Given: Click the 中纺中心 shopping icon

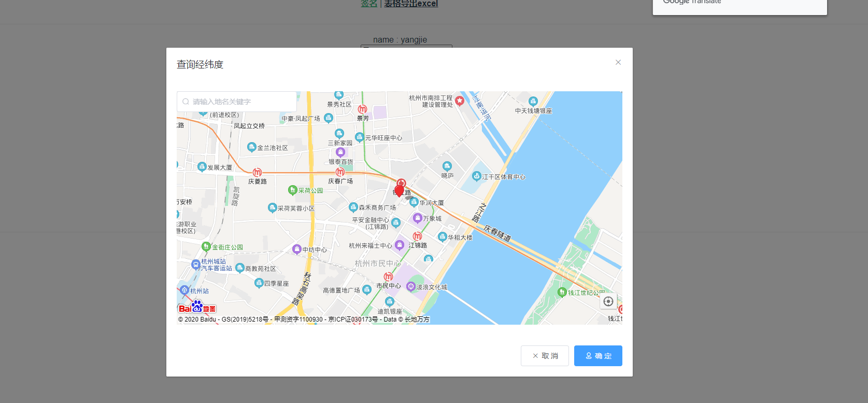Looking at the screenshot, I should pyautogui.click(x=297, y=249).
